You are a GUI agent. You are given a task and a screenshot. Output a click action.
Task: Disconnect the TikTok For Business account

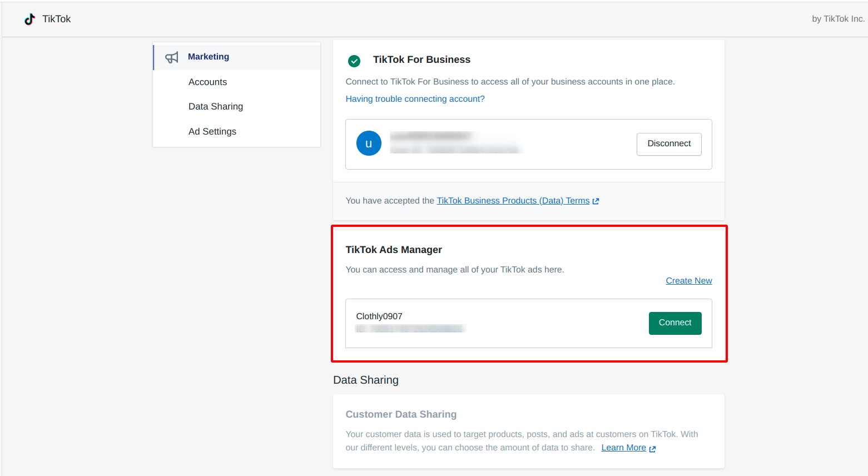[x=669, y=144]
